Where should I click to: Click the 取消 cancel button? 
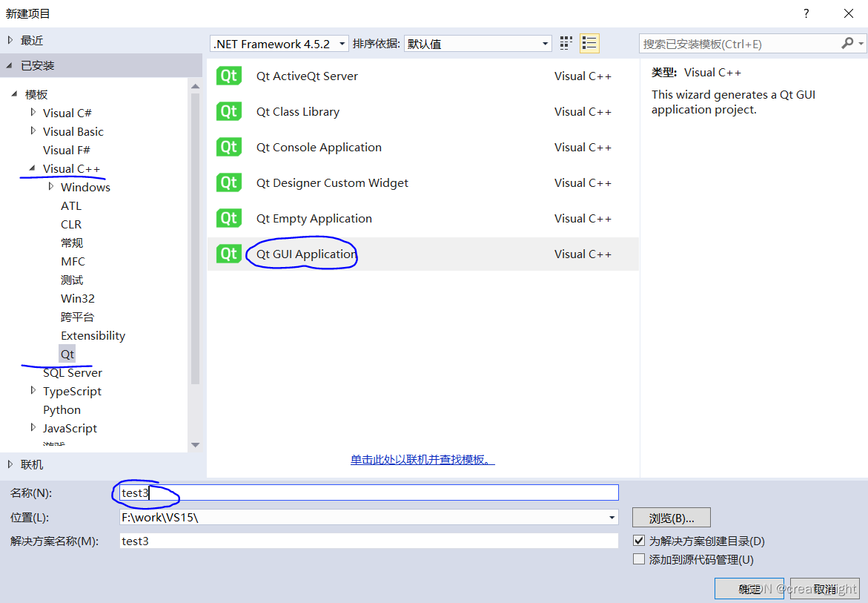825,589
